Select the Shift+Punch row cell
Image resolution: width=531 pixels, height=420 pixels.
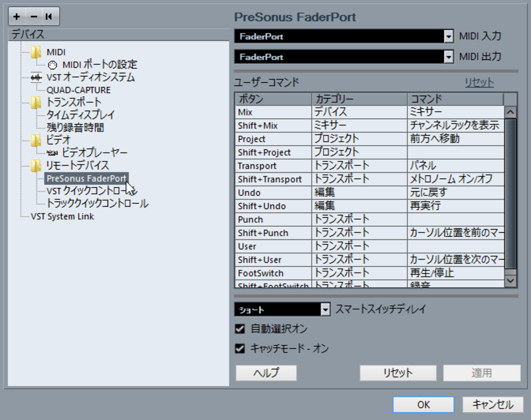273,233
